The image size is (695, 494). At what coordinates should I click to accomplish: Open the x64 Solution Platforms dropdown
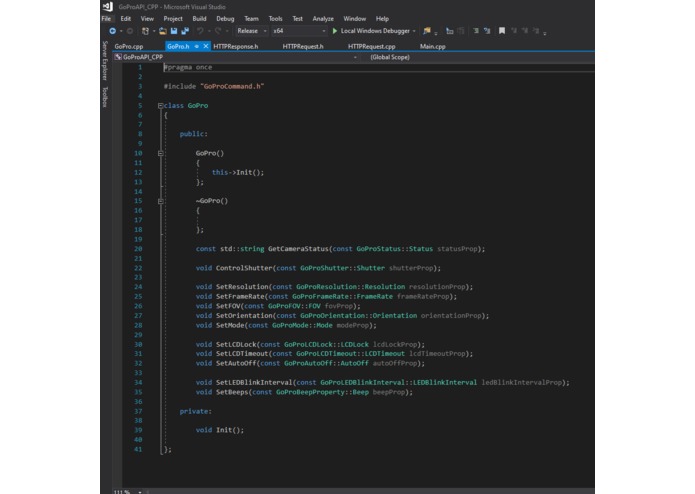coord(299,31)
